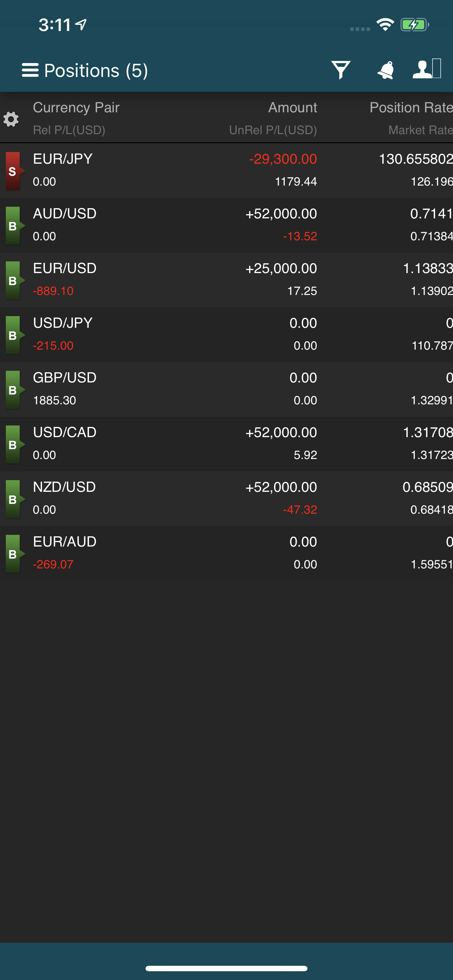
Task: Tap the green B buy badge for AUD/USD
Action: (15, 226)
